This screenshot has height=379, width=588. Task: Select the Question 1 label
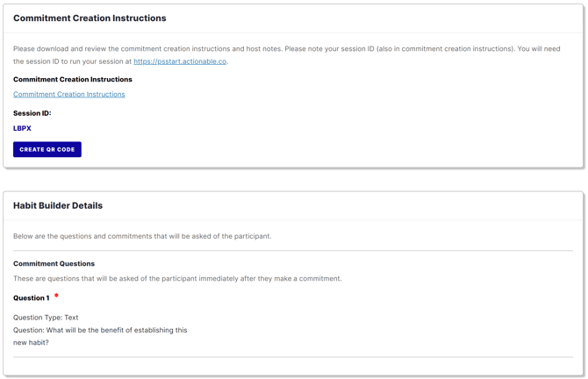pos(31,298)
